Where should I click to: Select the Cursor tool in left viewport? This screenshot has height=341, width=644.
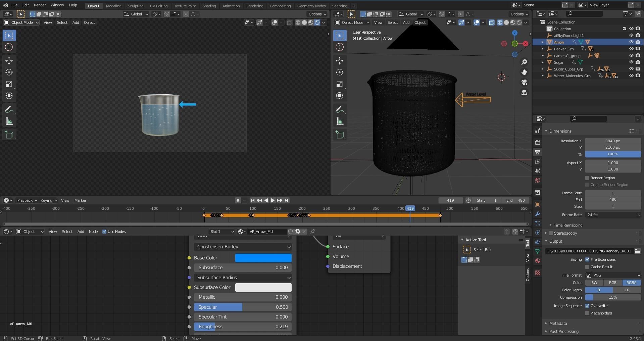[9, 47]
